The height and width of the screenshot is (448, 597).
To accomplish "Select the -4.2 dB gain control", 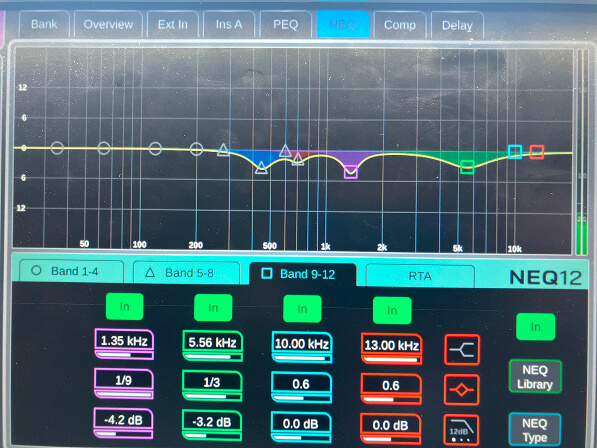I will 123,423.
